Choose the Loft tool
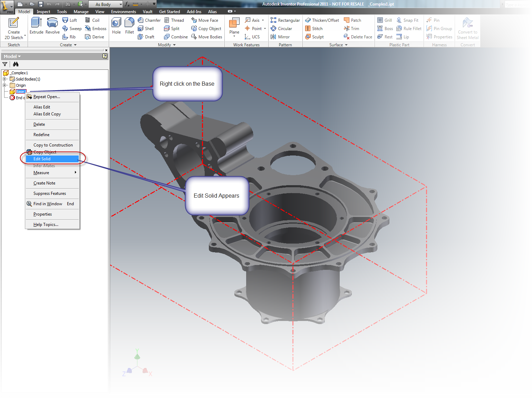 (70, 20)
